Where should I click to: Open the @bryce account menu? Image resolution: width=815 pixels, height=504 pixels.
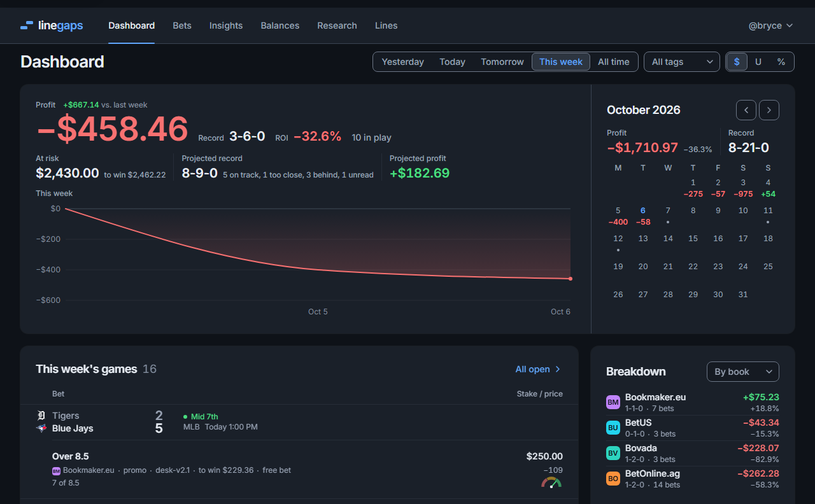coord(770,25)
